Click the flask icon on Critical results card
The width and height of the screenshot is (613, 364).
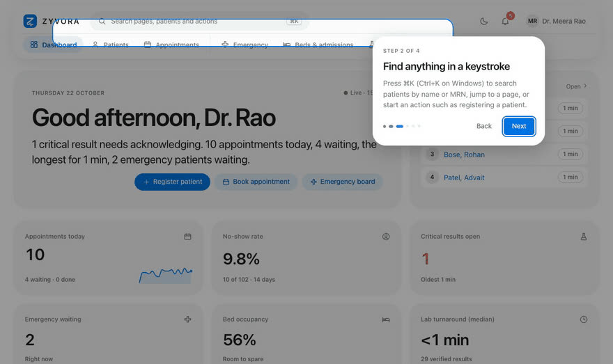coord(584,237)
